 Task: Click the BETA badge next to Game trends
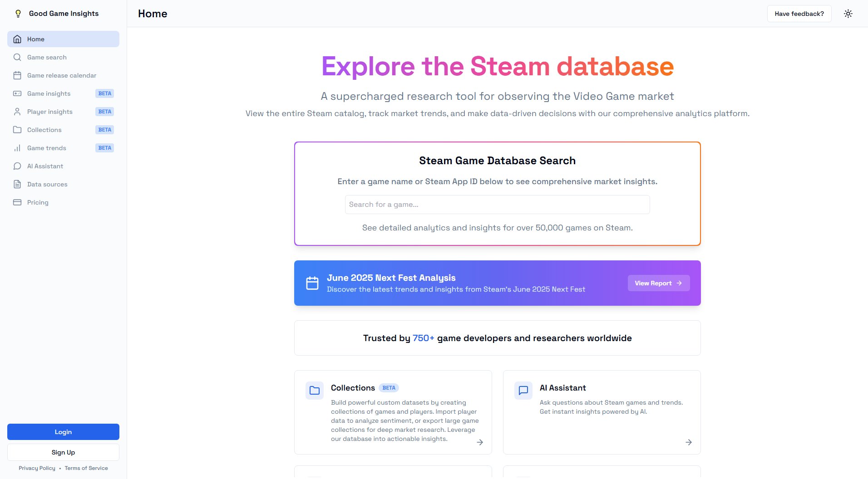pos(105,148)
